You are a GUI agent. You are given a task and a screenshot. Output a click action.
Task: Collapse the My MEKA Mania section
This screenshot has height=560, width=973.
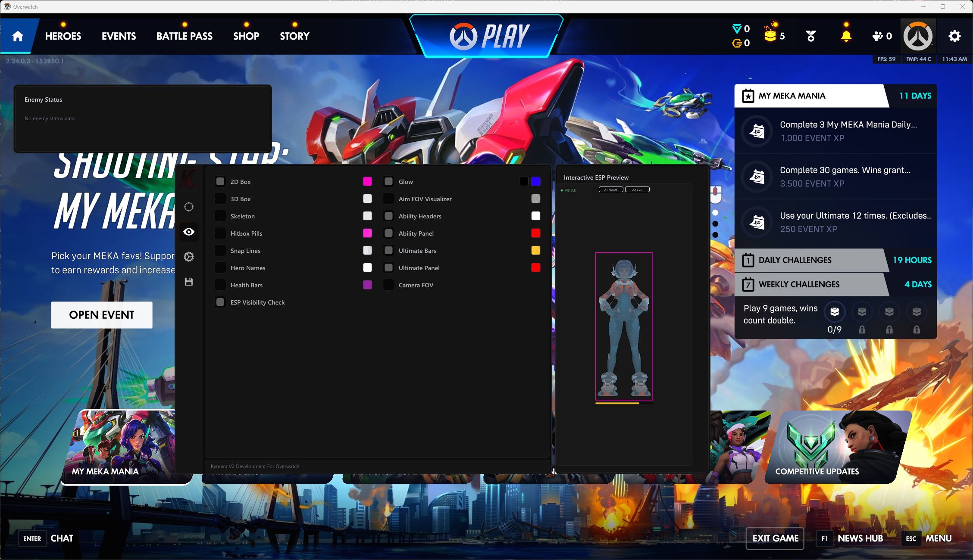pyautogui.click(x=835, y=96)
